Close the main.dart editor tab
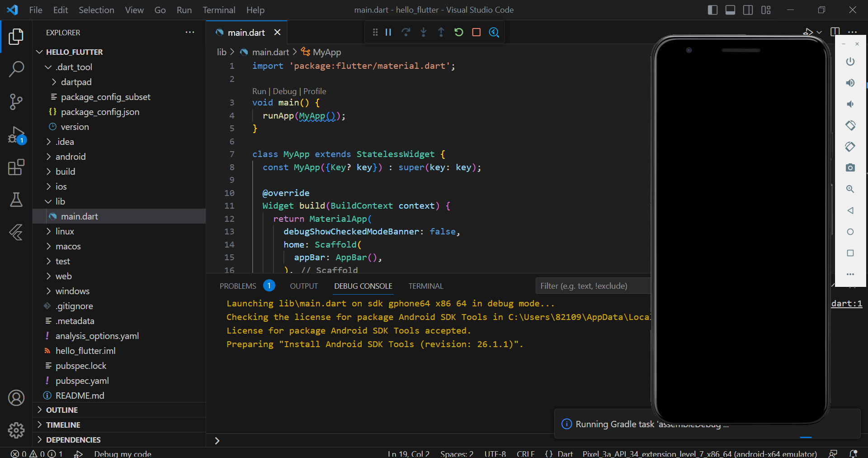 pos(278,33)
